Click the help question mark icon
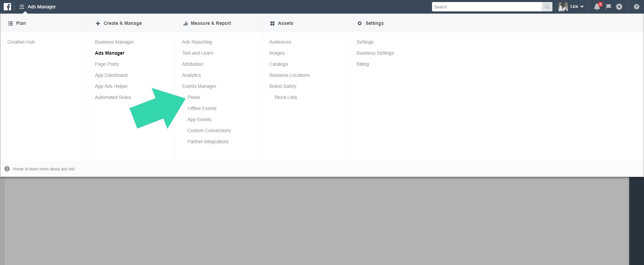This screenshot has height=265, width=644. coord(636,7)
